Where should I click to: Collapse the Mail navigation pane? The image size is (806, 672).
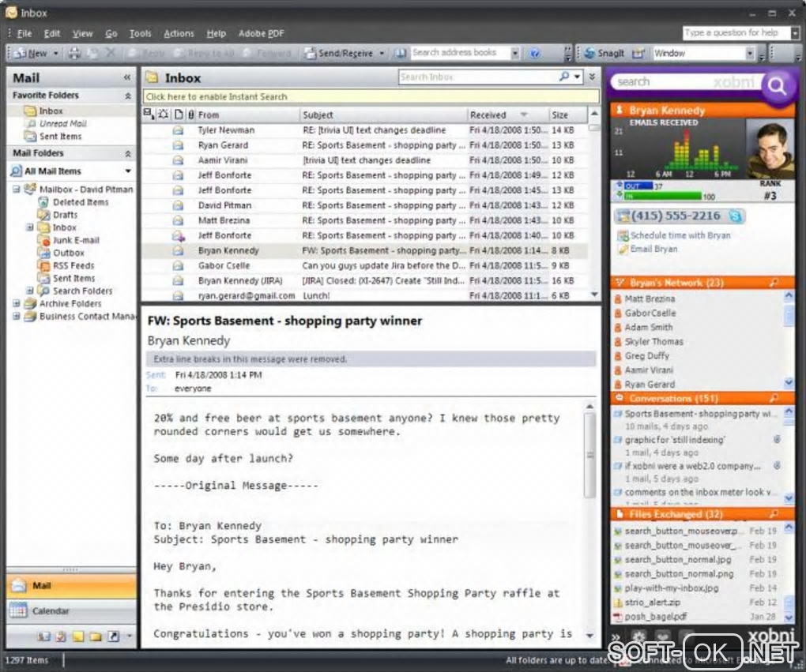tap(127, 77)
